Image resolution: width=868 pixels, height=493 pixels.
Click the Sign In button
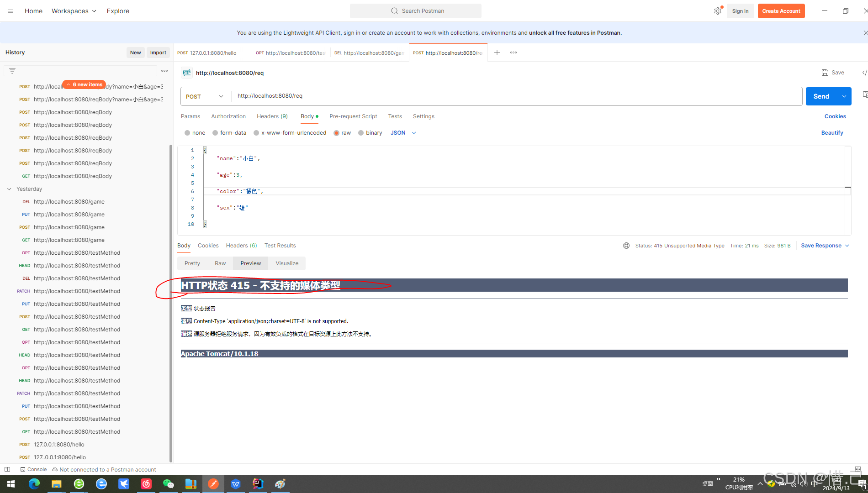click(x=740, y=11)
